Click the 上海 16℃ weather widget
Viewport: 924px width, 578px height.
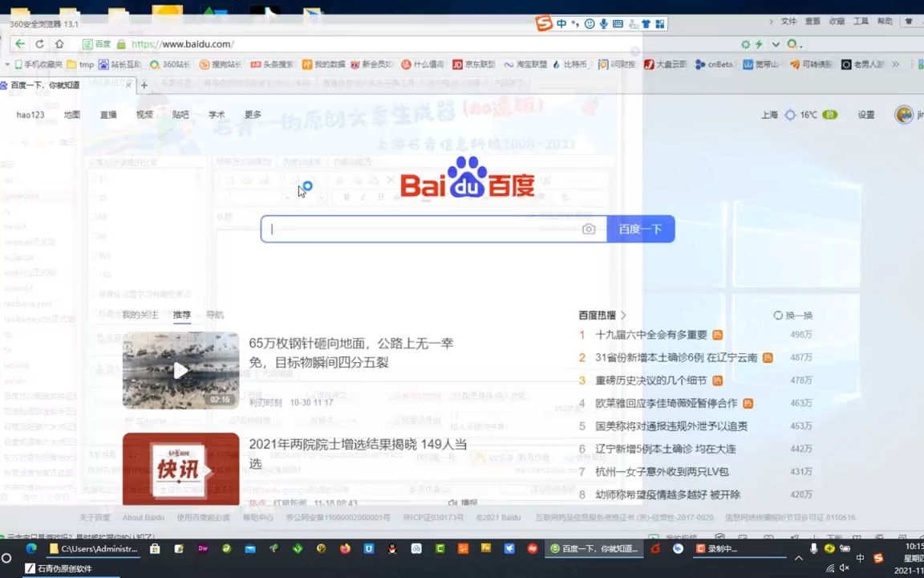[x=799, y=115]
